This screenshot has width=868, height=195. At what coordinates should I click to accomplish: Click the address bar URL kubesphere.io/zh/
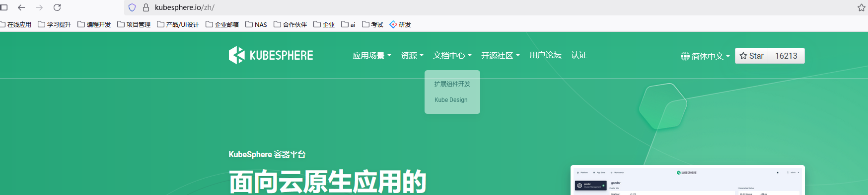pos(185,7)
